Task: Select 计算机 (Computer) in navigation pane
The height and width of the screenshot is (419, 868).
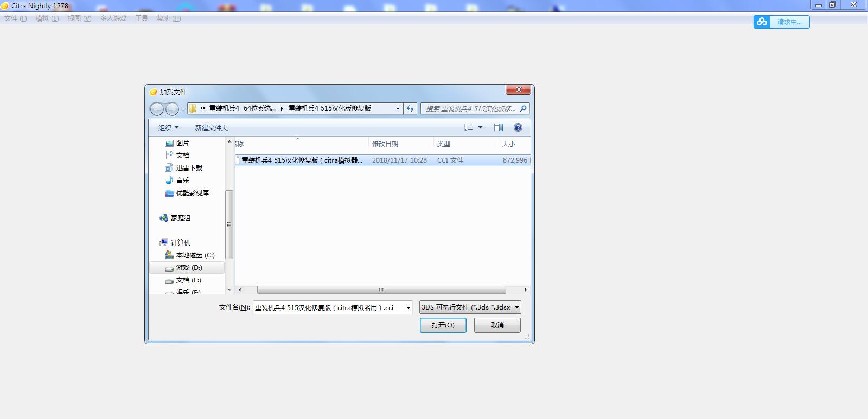Action: (x=181, y=243)
